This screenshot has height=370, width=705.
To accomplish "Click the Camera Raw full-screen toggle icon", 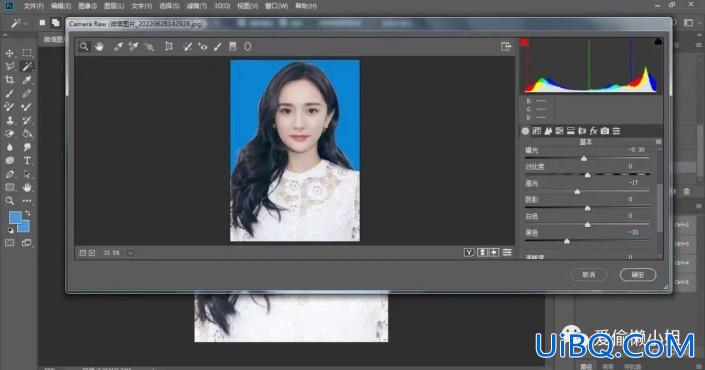I will [506, 46].
